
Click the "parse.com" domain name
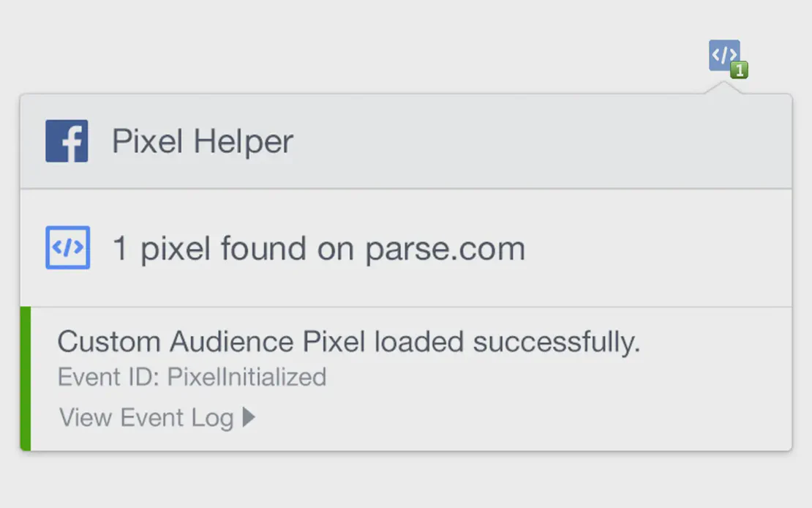(x=446, y=249)
